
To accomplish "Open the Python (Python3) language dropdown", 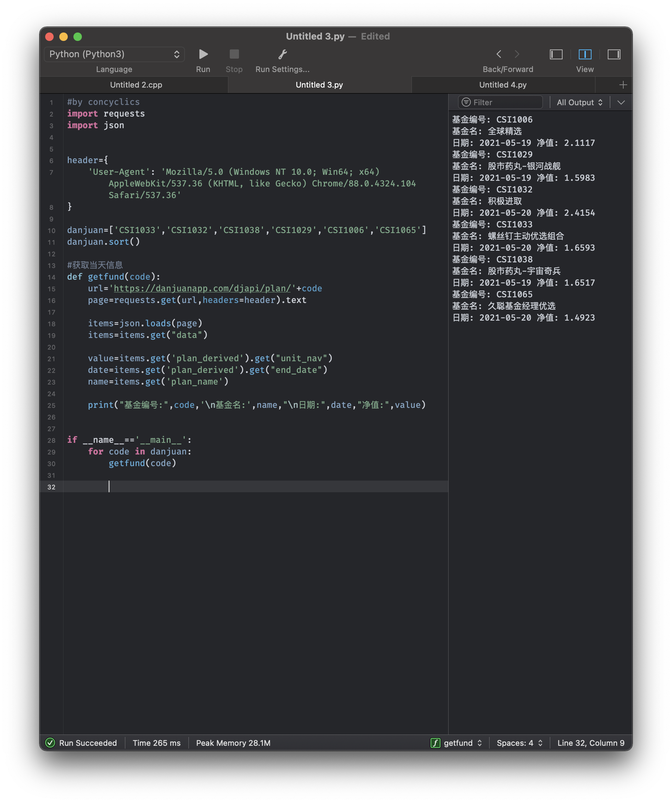I will 114,54.
